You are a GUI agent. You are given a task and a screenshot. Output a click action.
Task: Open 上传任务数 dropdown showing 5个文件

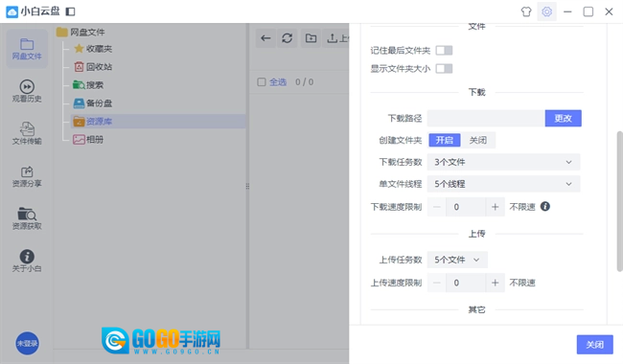click(457, 260)
